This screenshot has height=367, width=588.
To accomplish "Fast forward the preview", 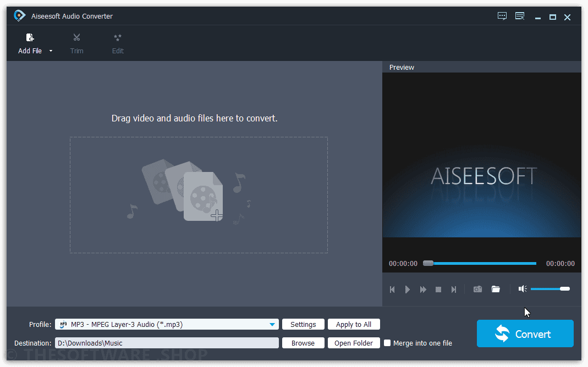I will [x=423, y=290].
